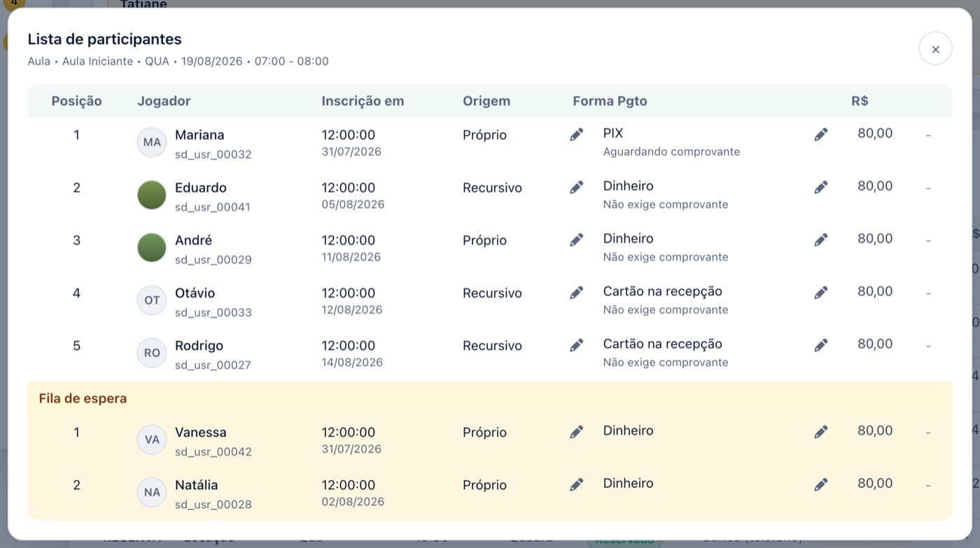Click the PIX payment method text
This screenshot has height=548, width=980.
pyautogui.click(x=613, y=133)
